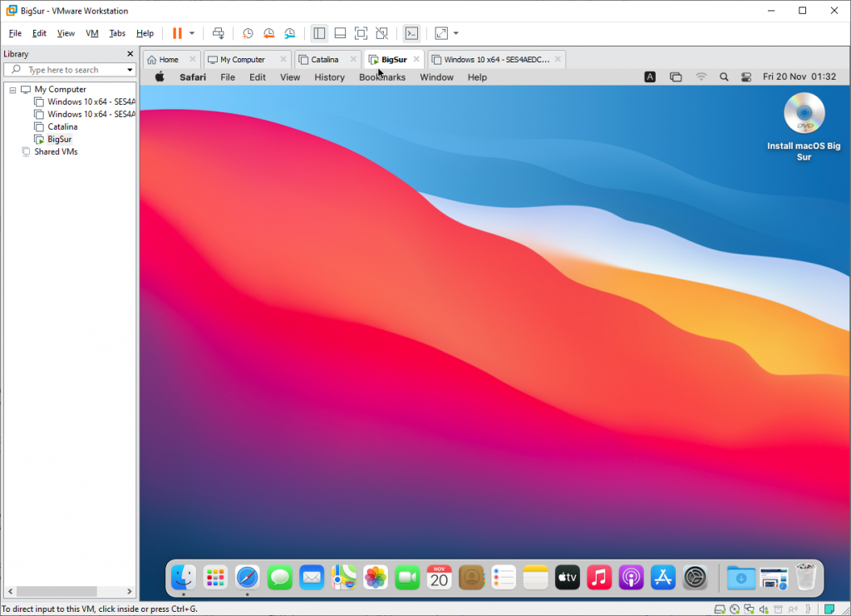Open Spotlight search in the macOS menu bar

724,76
